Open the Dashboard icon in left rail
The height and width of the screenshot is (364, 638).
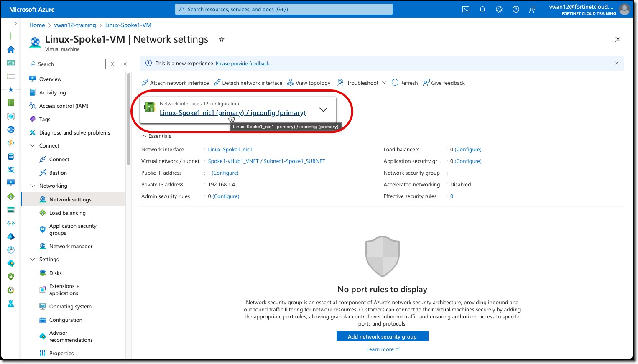click(11, 63)
